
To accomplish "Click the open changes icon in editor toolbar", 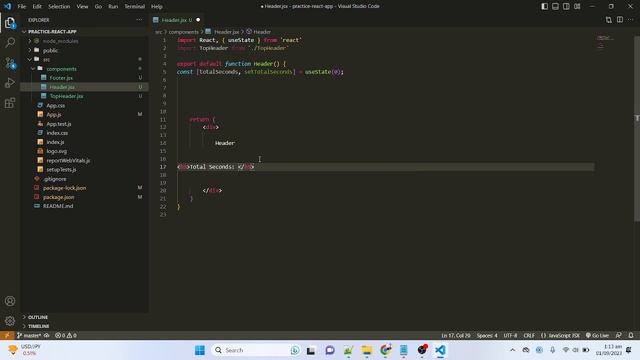I will [x=609, y=20].
